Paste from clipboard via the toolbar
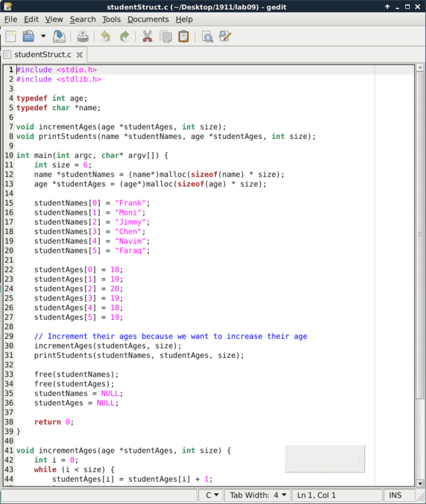 click(x=183, y=36)
